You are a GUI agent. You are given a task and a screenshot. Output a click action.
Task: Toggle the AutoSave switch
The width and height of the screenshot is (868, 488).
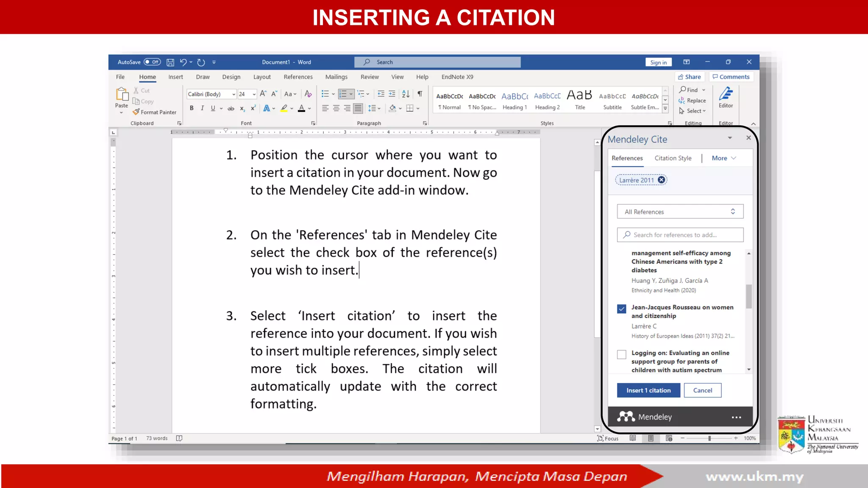(x=152, y=62)
